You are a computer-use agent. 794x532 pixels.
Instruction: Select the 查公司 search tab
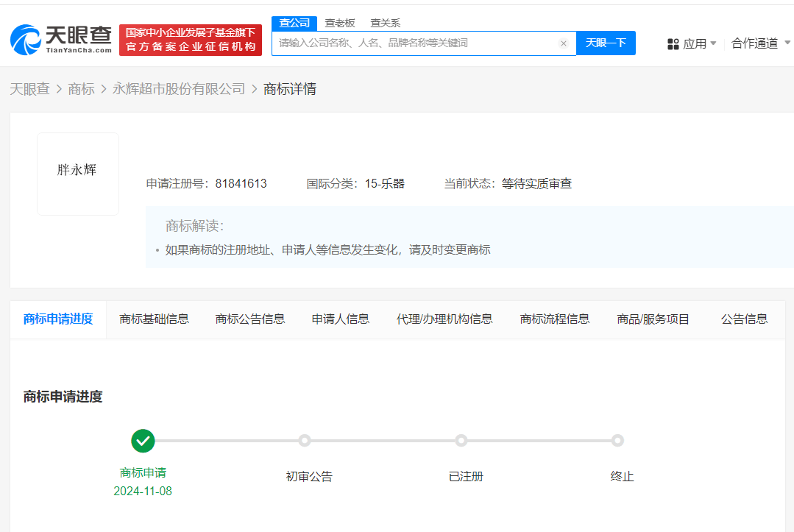(x=294, y=23)
